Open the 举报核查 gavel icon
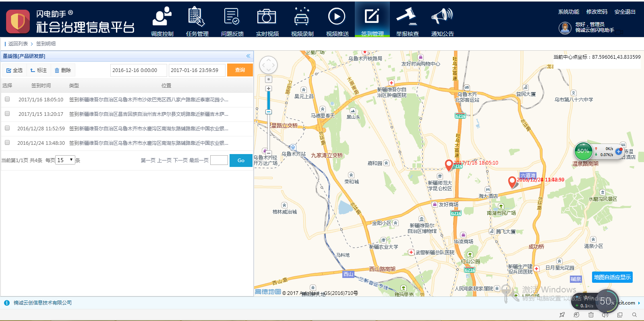The height and width of the screenshot is (321, 644). (407, 18)
